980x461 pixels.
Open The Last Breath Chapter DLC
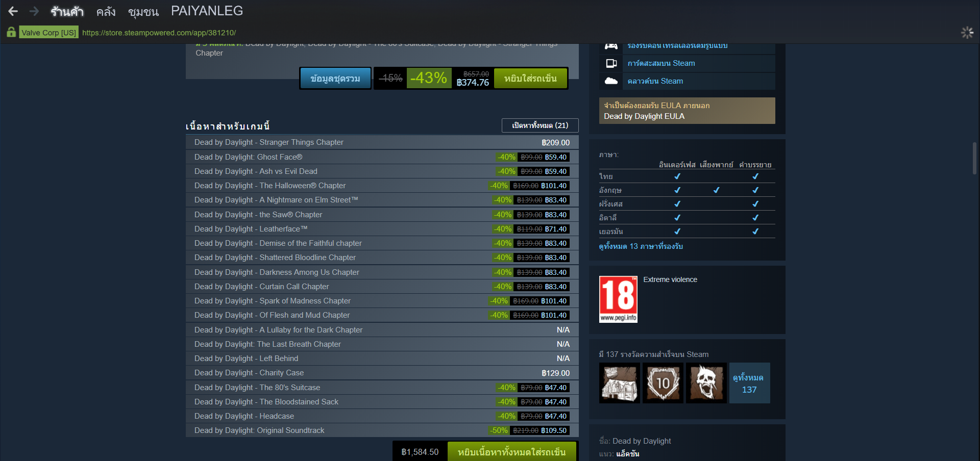pos(382,344)
